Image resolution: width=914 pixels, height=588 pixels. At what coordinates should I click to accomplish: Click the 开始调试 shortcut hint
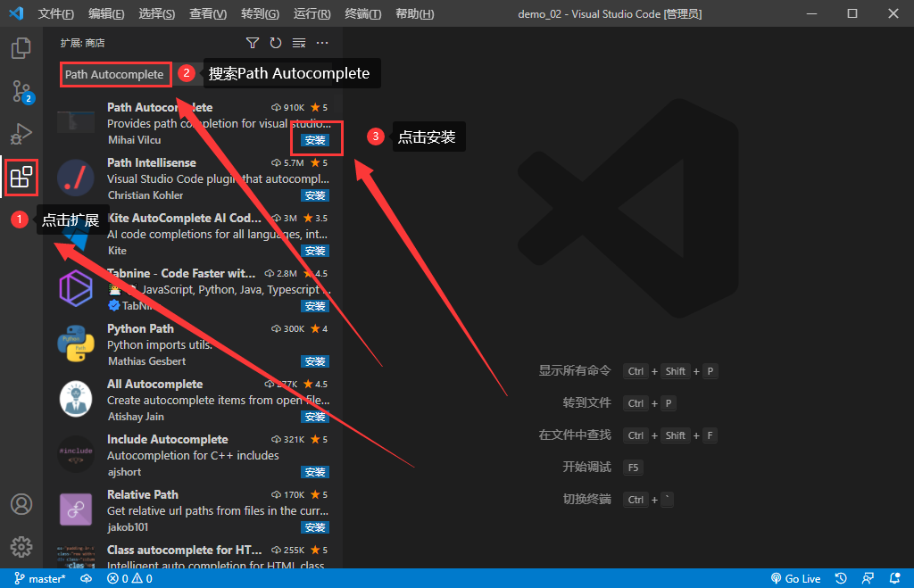pos(603,468)
